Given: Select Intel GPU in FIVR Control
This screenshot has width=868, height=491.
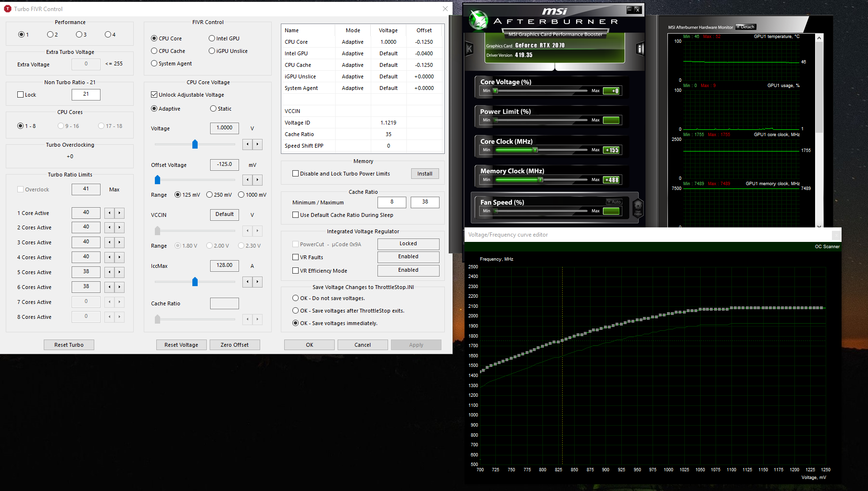Looking at the screenshot, I should pos(224,38).
